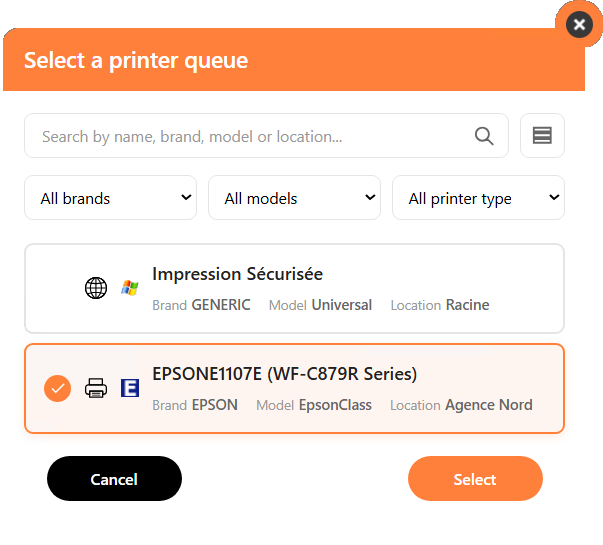Close the dialog with the X icon

coord(579,24)
